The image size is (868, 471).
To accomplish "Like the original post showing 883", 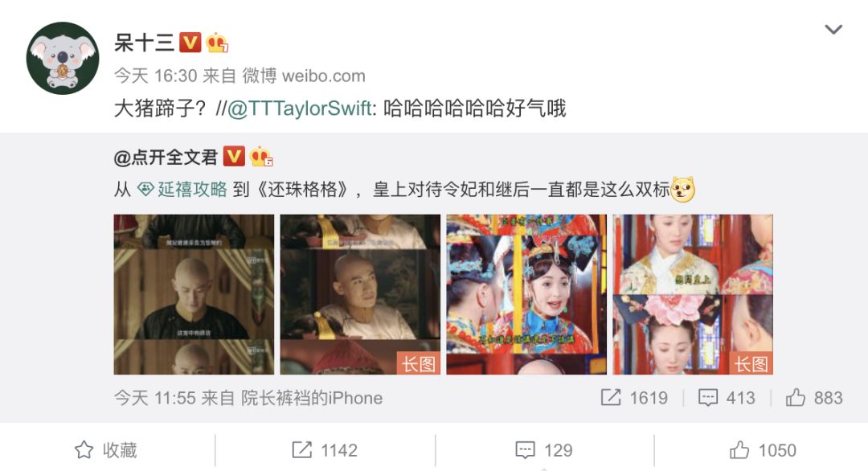I will [814, 397].
